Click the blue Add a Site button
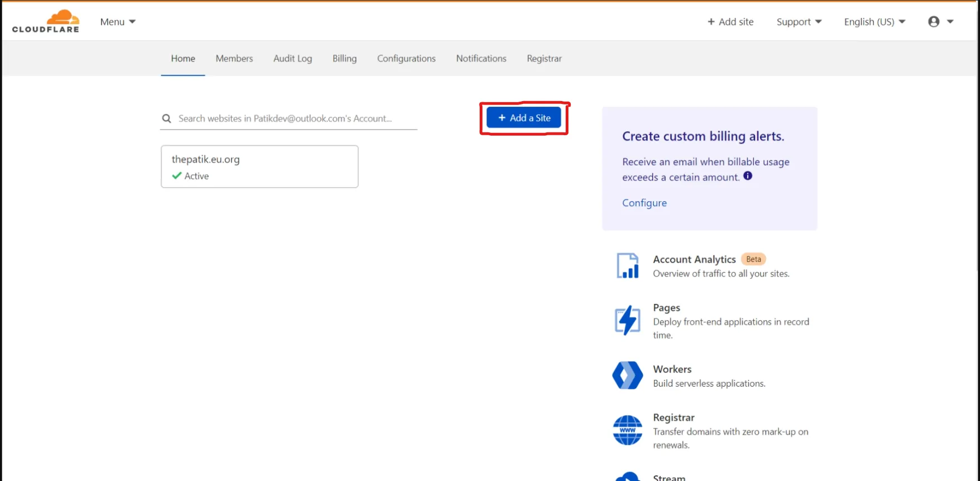Viewport: 980px width, 481px height. [524, 118]
